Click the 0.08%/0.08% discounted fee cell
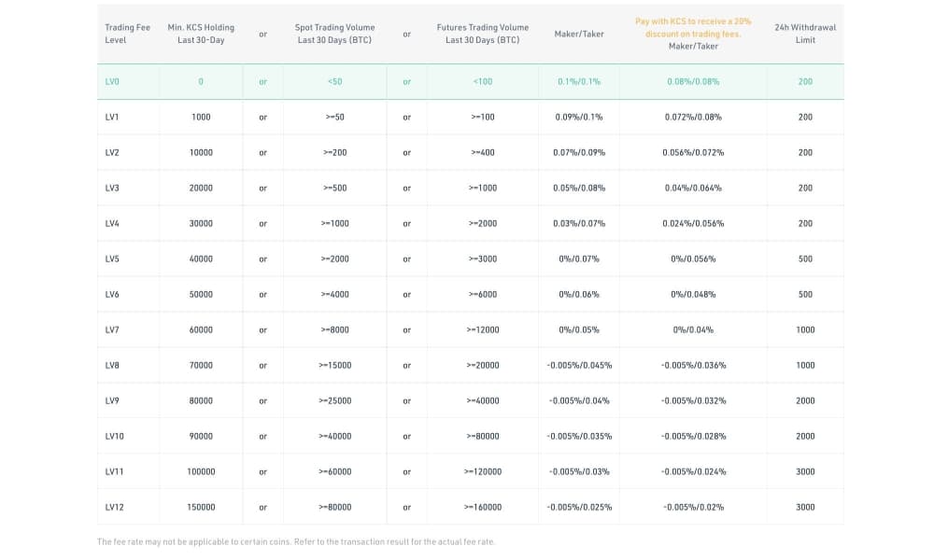 693,81
